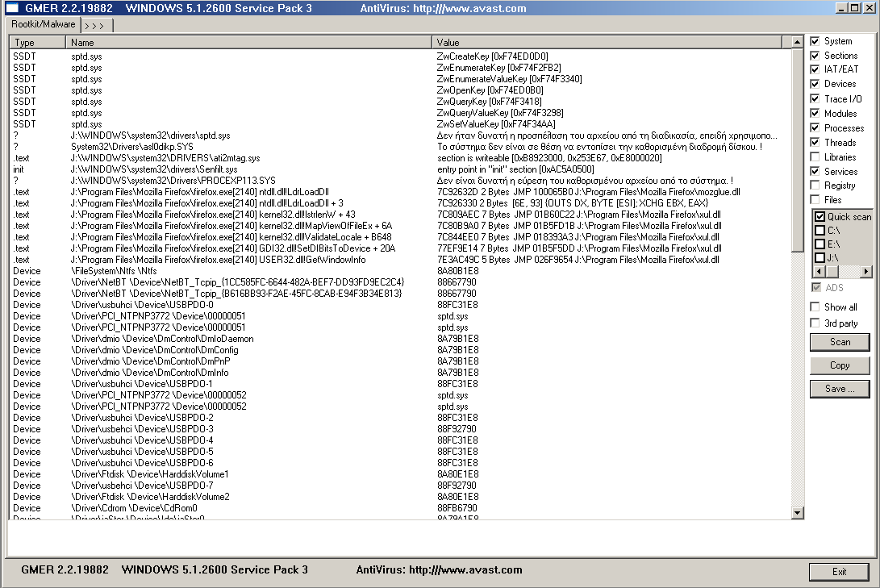This screenshot has width=880, height=588.
Task: Toggle the Quick scan option
Action: click(x=820, y=217)
